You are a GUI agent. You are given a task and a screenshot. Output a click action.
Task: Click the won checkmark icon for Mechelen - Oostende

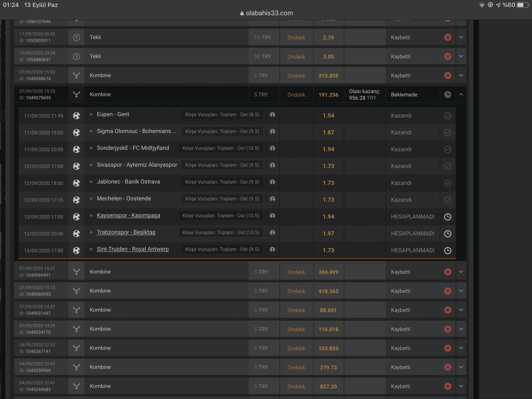[448, 200]
